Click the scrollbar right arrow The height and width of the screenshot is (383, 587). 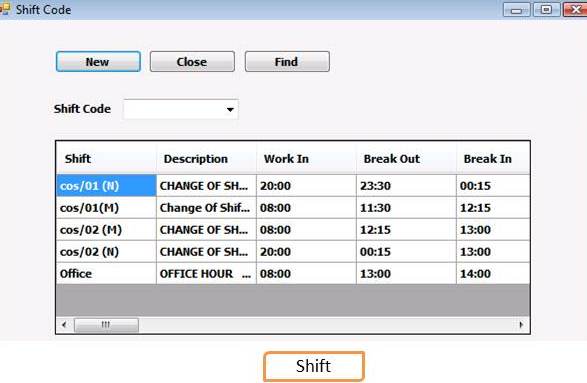[x=521, y=325]
